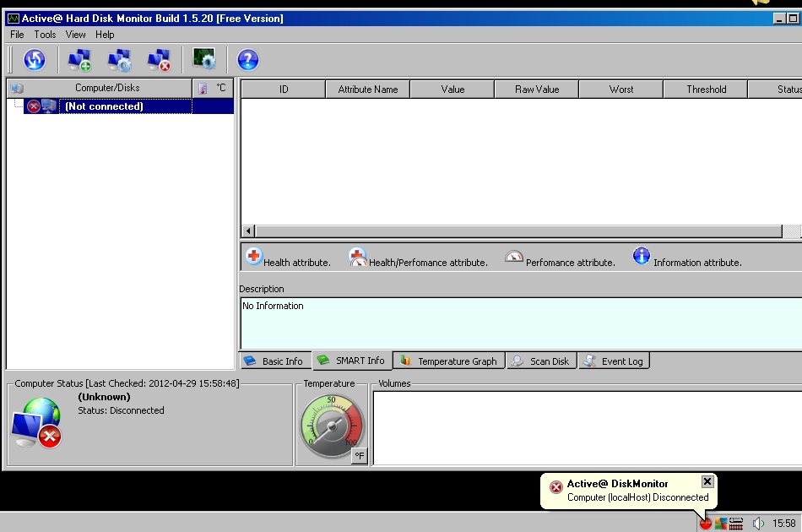This screenshot has width=802, height=532.
Task: Close the Active@ DiskMonitor balloon notification
Action: coord(707,481)
